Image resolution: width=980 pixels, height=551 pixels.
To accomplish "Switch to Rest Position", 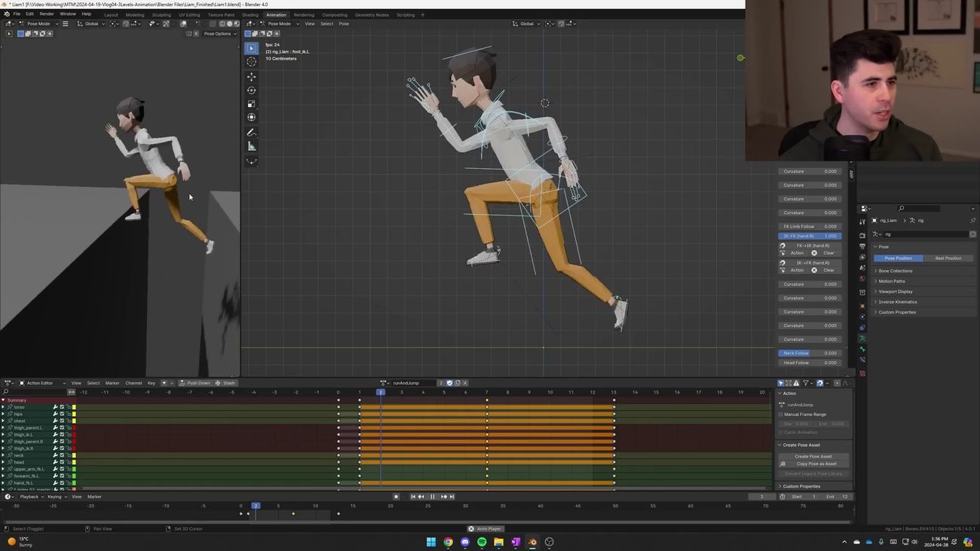I will [948, 259].
